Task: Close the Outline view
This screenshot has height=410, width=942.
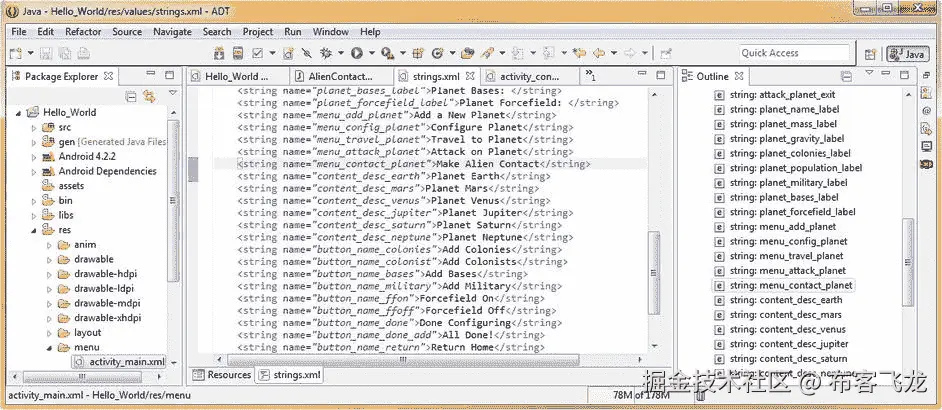Action: 740,76
